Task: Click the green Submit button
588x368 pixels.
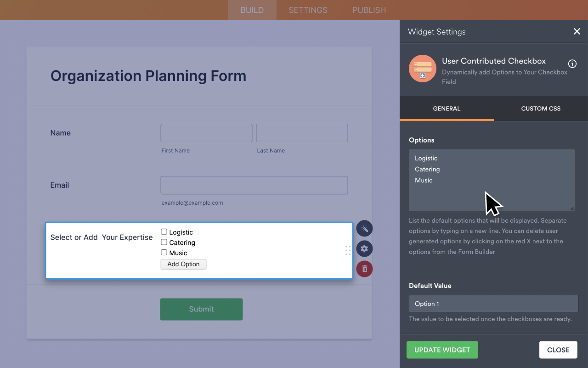Action: [x=201, y=309]
